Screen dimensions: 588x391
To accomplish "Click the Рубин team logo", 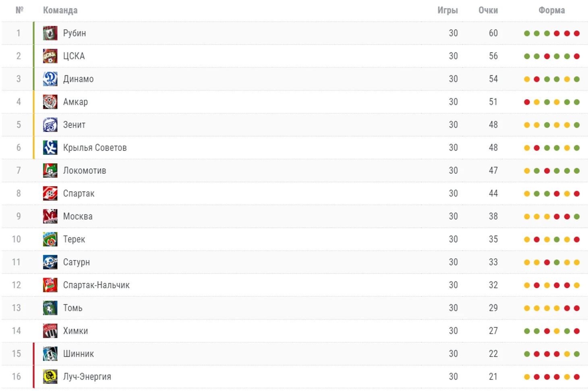I will (x=50, y=33).
